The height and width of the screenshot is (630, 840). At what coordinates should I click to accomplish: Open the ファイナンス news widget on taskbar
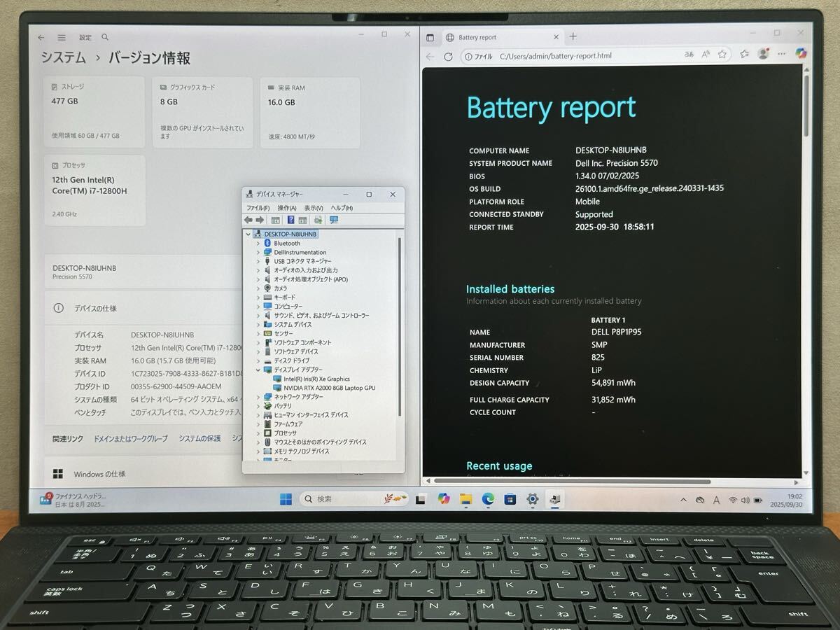(x=74, y=500)
